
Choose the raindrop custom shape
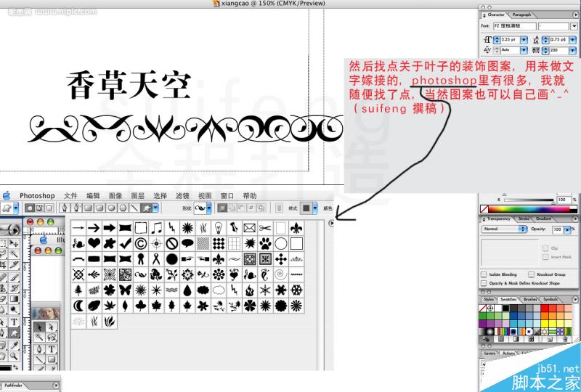(187, 290)
